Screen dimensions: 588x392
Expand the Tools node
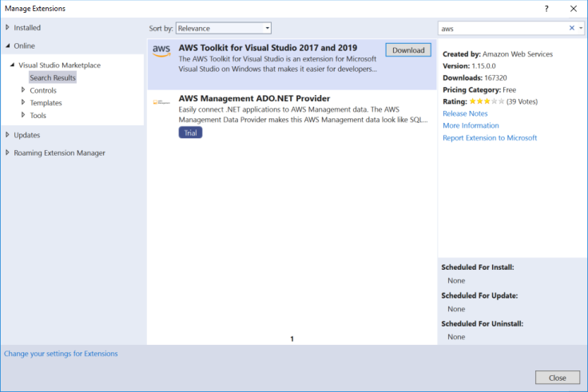point(23,115)
